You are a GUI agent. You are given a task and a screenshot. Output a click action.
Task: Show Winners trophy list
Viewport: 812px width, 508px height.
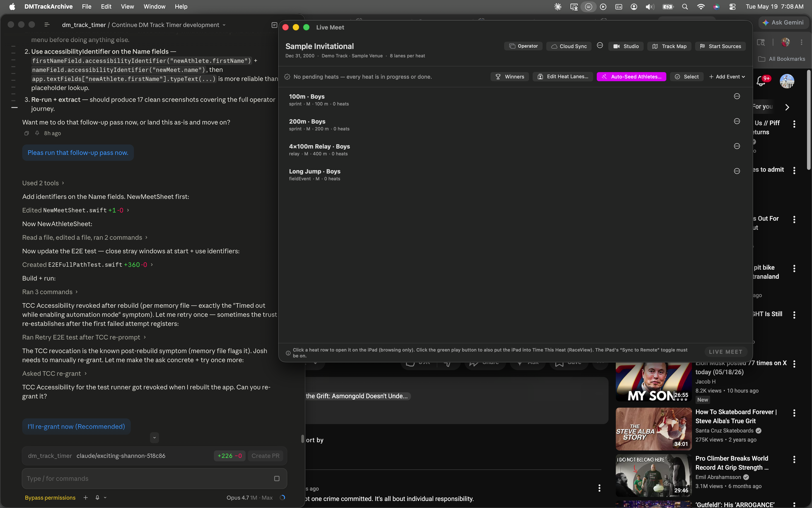[x=510, y=77]
